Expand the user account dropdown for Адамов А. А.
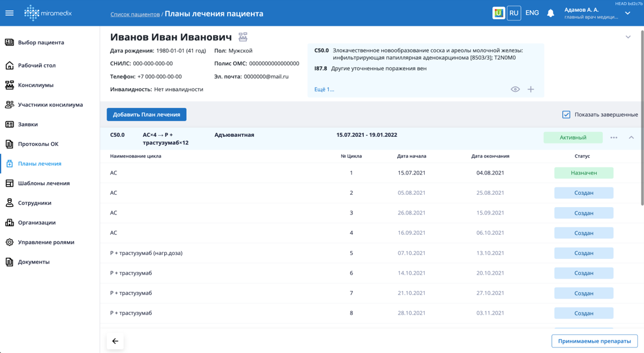644x353 pixels. pyautogui.click(x=628, y=14)
